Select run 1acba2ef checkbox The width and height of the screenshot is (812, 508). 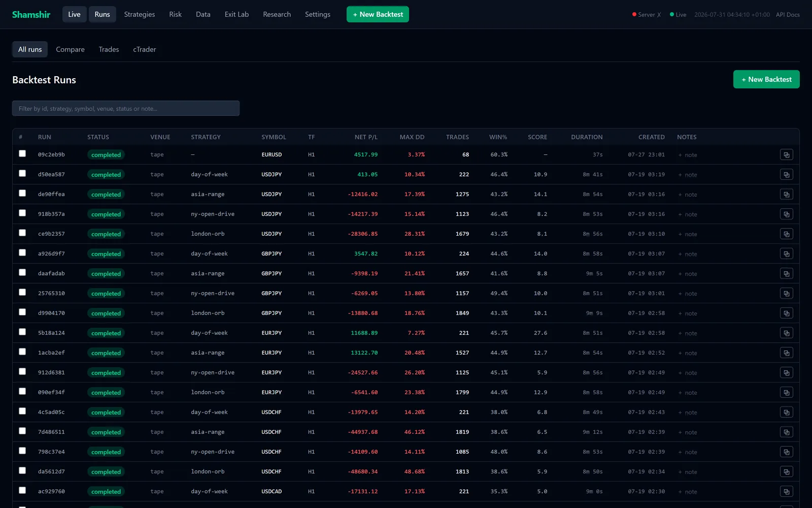pyautogui.click(x=22, y=352)
